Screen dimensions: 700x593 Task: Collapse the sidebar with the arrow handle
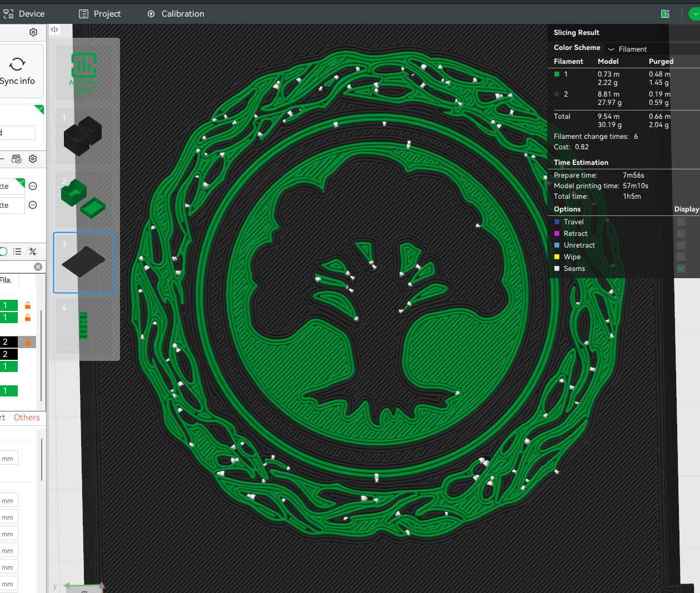[x=54, y=29]
